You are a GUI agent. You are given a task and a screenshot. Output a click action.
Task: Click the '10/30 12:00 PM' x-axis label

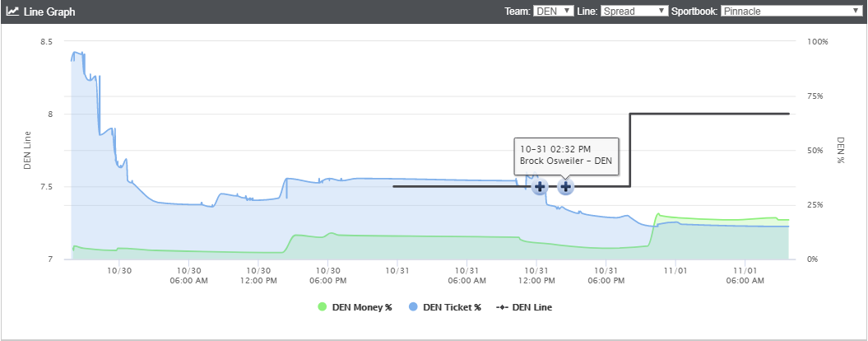pyautogui.click(x=258, y=276)
